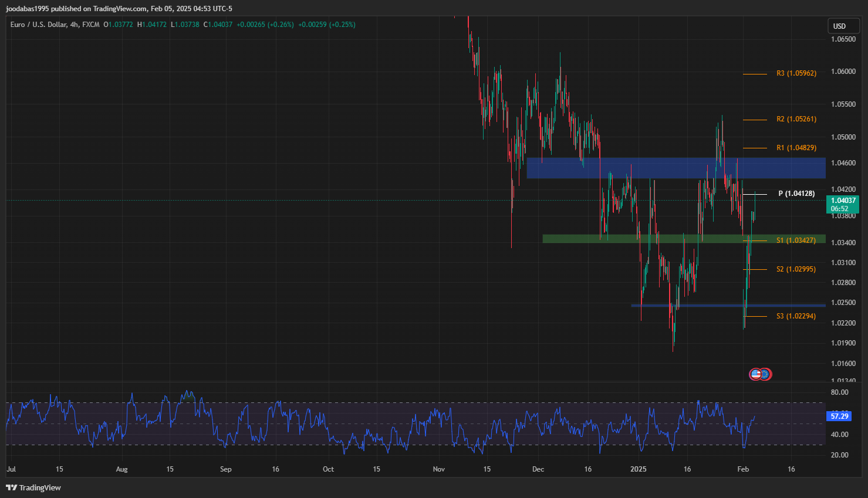The height and width of the screenshot is (498, 868).
Task: Click the joodabas1995 publisher text
Action: coord(27,9)
